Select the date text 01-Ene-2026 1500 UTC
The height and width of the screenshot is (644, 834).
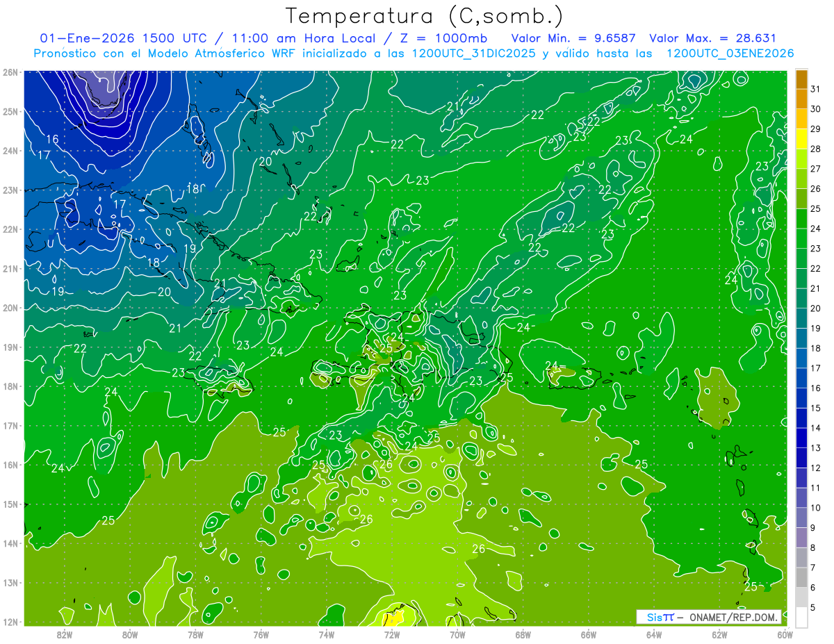tap(123, 38)
